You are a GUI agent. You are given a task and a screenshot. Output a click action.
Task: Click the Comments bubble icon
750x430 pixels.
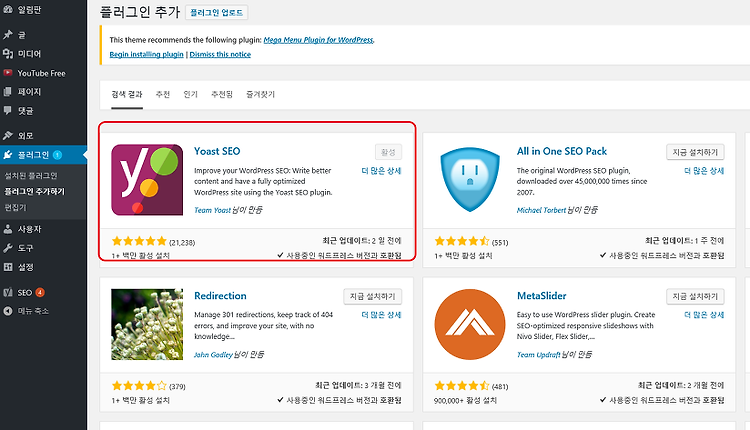tap(8, 110)
